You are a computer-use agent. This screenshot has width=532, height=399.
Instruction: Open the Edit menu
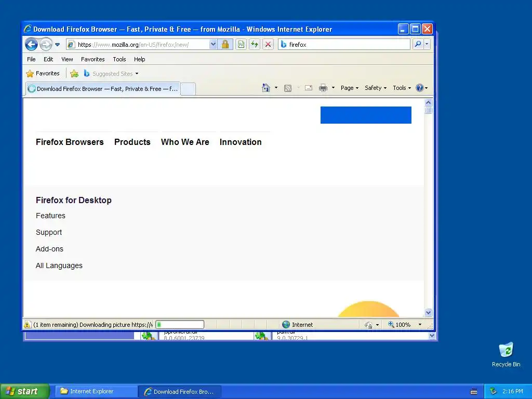[x=48, y=59]
